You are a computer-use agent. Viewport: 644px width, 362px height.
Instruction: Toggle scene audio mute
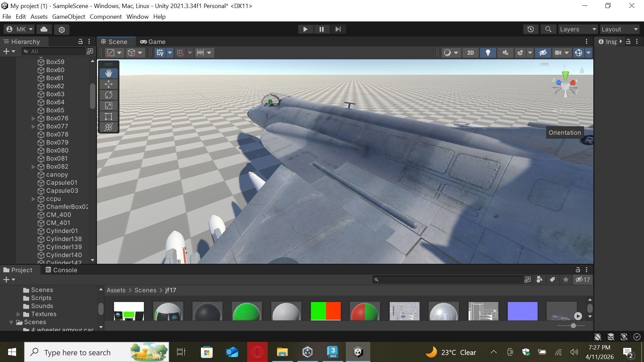[x=505, y=53]
